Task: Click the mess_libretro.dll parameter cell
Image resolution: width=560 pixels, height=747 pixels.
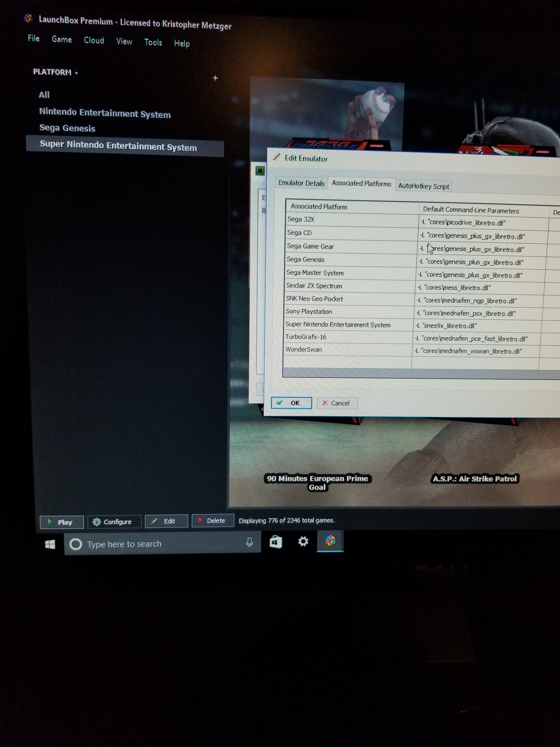Action: [480, 288]
